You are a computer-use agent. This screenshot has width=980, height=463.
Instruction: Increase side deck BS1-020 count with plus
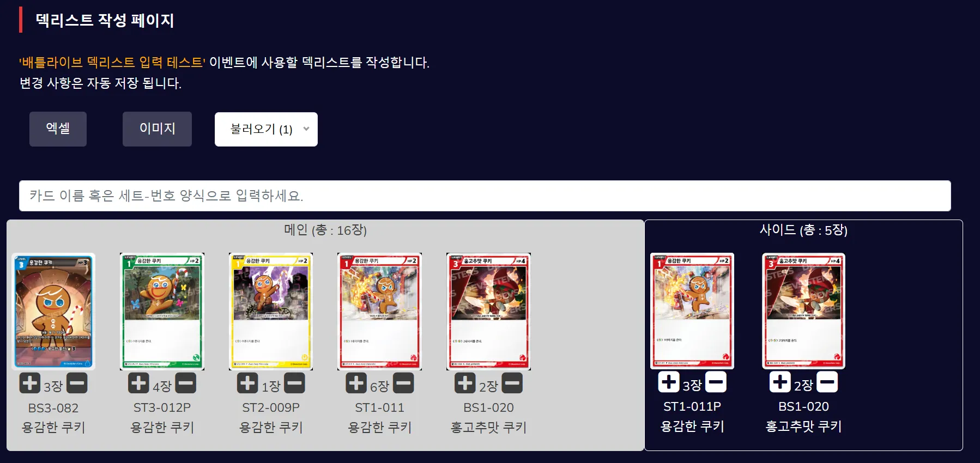coord(780,382)
